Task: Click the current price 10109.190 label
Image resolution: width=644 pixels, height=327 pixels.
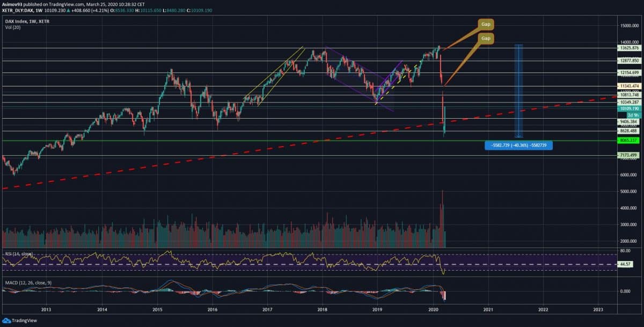Action: pyautogui.click(x=627, y=108)
